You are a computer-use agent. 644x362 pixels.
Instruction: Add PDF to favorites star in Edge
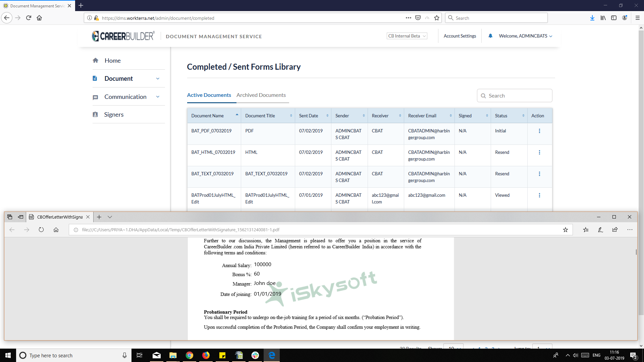click(x=566, y=230)
